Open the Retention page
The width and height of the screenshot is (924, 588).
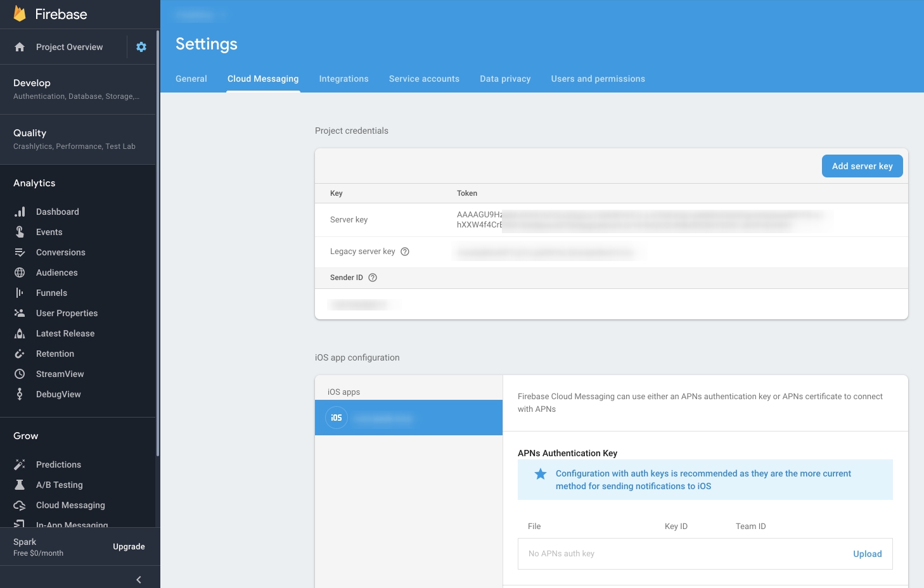[55, 354]
